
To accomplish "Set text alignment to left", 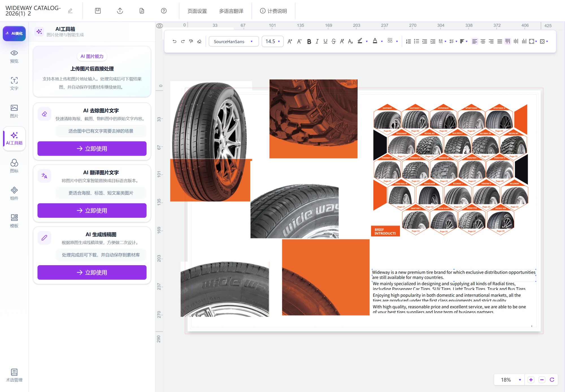I will click(x=475, y=42).
